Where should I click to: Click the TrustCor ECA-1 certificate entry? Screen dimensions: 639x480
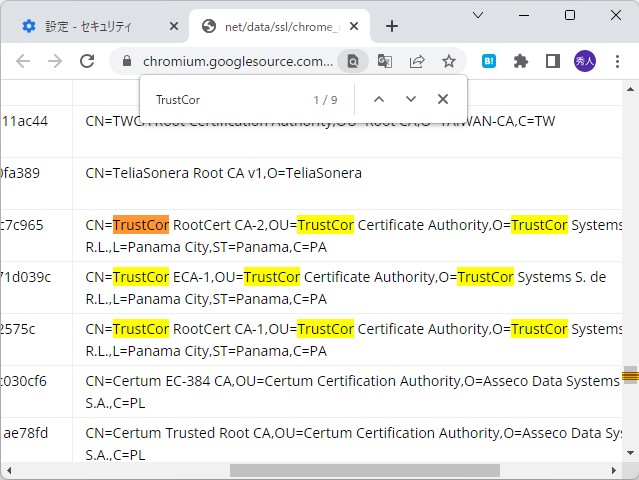(x=346, y=288)
